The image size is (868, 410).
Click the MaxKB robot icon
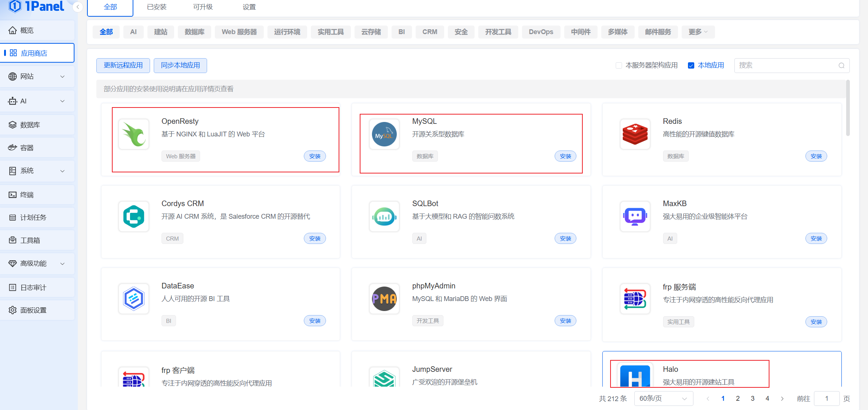tap(635, 216)
